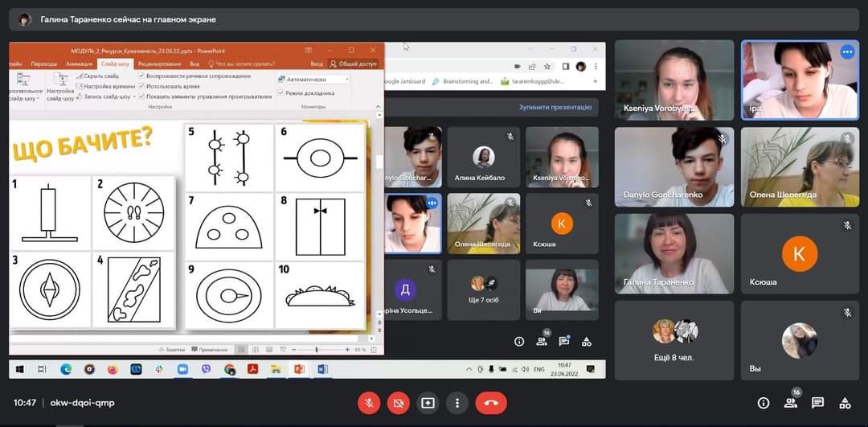Viewport: 868px width, 427px height.
Task: Click Примечания button in PowerPoint status bar
Action: [x=210, y=350]
